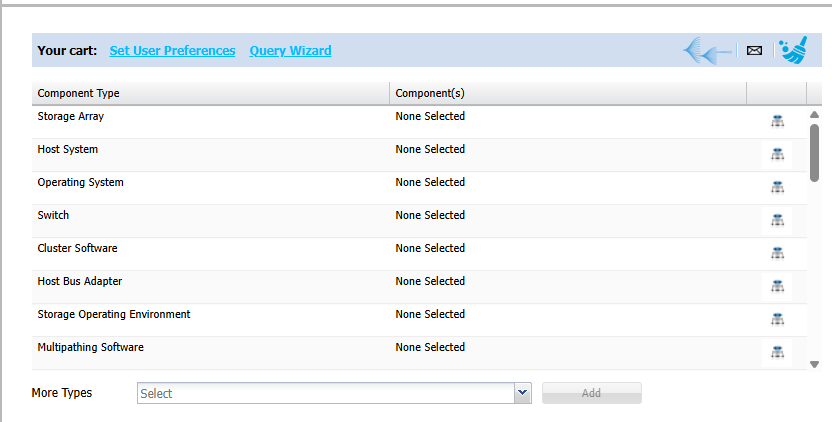Click None Selected in Host Bus Adapter row
The image size is (832, 422).
click(x=430, y=281)
